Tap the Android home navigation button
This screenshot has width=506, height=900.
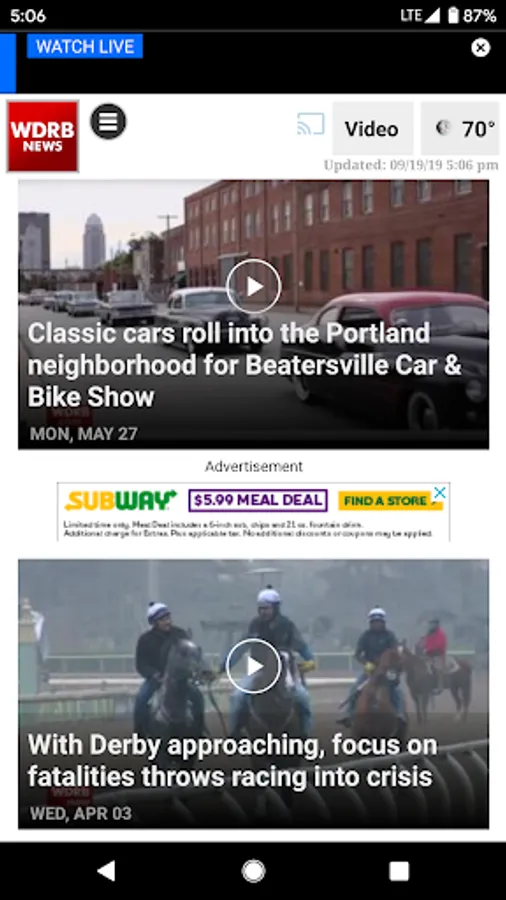[x=254, y=871]
